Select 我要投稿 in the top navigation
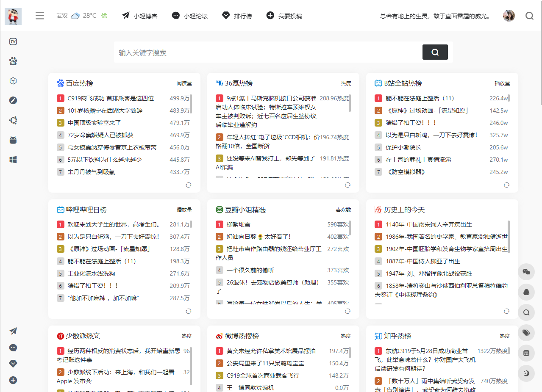The image size is (542, 392). pos(284,16)
